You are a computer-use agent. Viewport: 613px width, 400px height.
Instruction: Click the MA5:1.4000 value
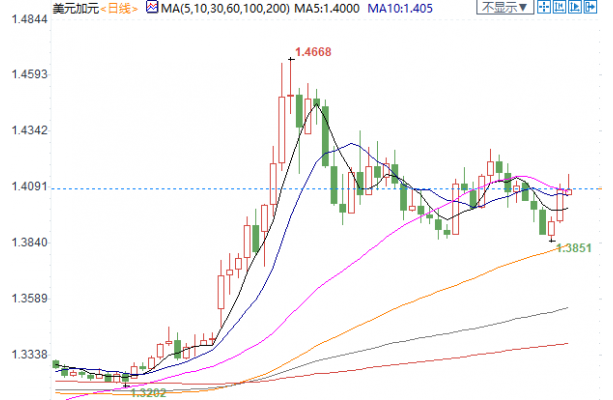click(327, 8)
